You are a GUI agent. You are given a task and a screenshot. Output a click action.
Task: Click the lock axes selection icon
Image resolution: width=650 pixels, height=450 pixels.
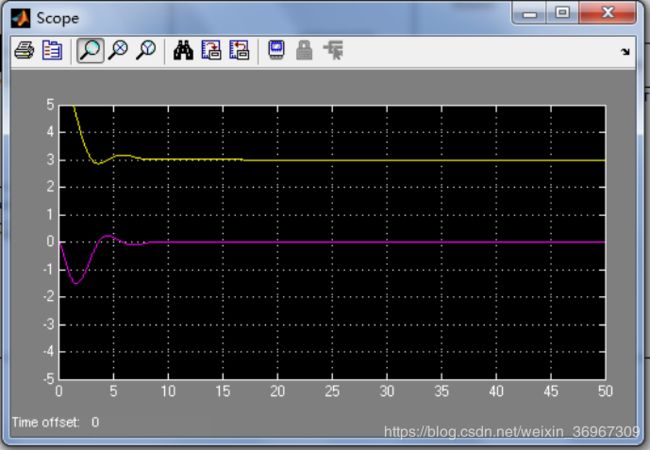point(304,51)
